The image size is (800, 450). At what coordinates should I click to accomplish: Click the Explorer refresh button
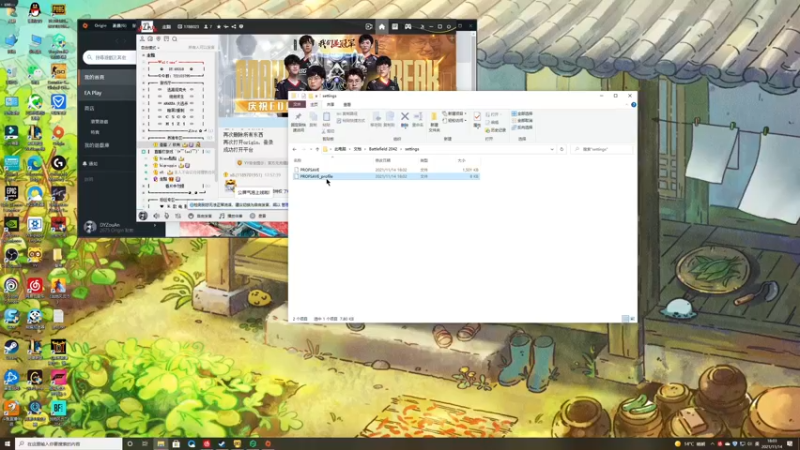coord(562,149)
